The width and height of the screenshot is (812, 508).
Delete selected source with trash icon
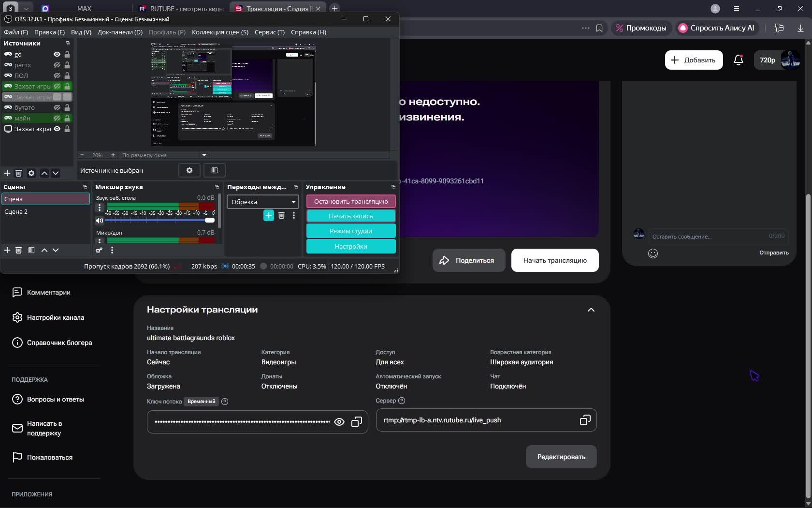coord(18,173)
